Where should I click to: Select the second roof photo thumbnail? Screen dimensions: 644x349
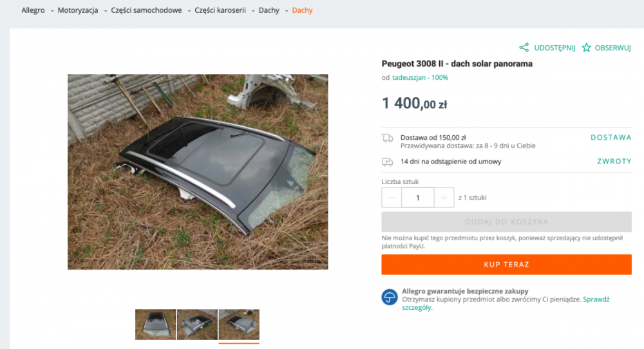coord(197,325)
